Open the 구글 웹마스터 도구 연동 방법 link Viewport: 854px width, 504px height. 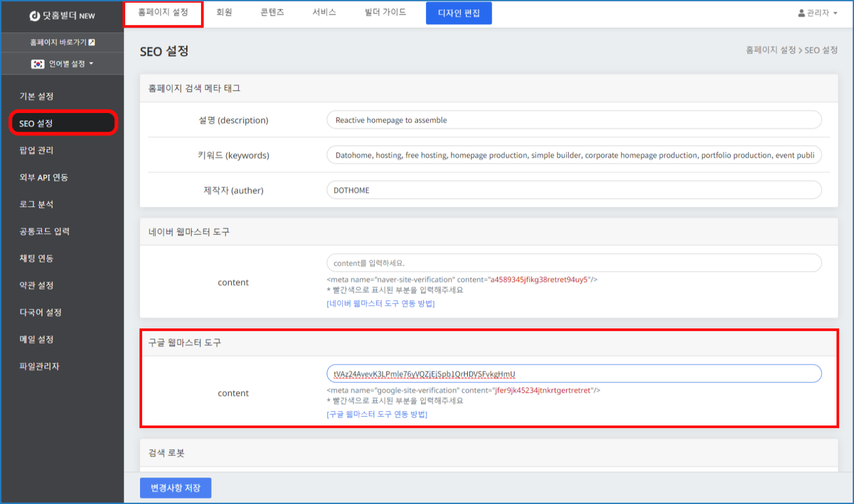(x=377, y=414)
